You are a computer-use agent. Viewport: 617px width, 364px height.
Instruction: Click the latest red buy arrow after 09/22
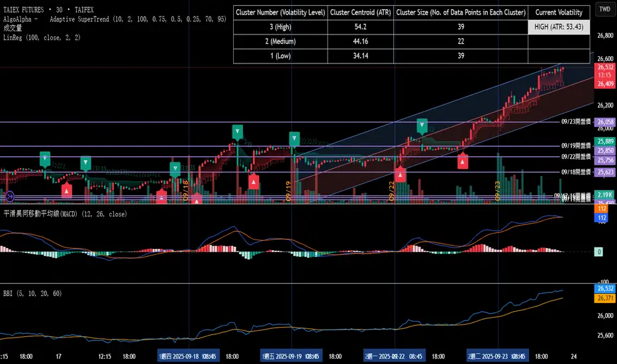[x=463, y=161]
